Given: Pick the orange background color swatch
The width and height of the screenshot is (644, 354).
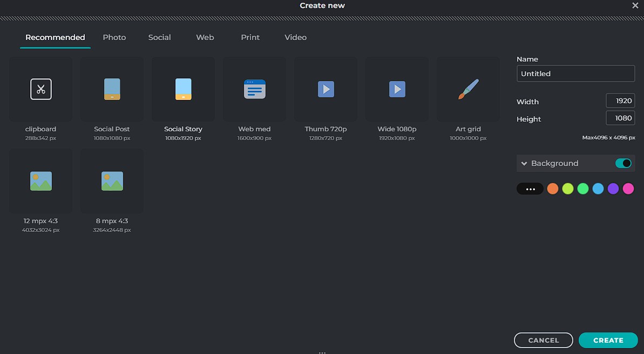Looking at the screenshot, I should pos(552,189).
